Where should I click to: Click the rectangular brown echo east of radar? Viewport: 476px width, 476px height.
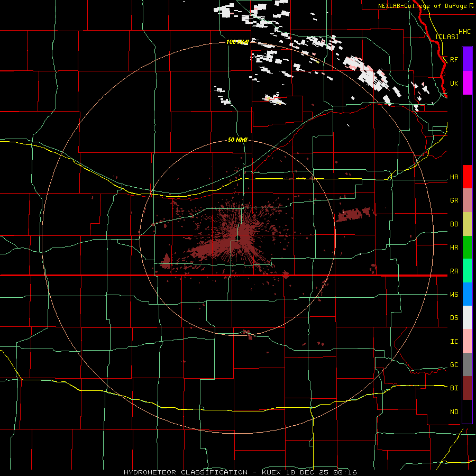click(x=354, y=214)
